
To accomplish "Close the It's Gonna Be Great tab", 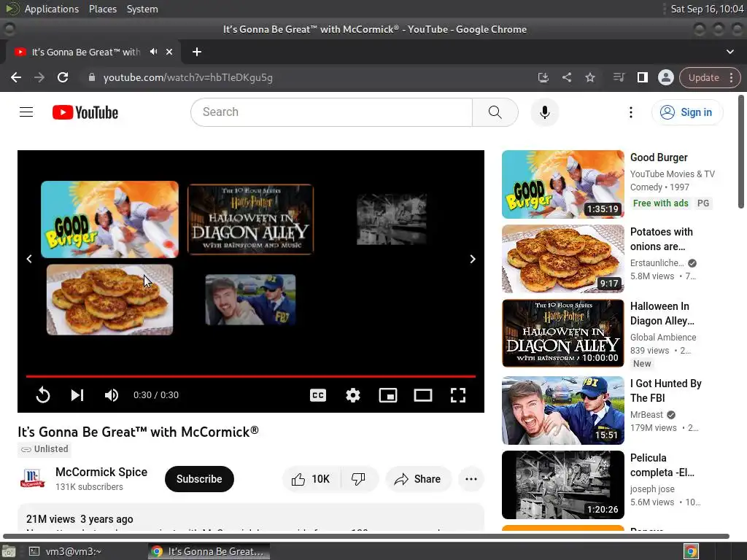I will pos(169,52).
